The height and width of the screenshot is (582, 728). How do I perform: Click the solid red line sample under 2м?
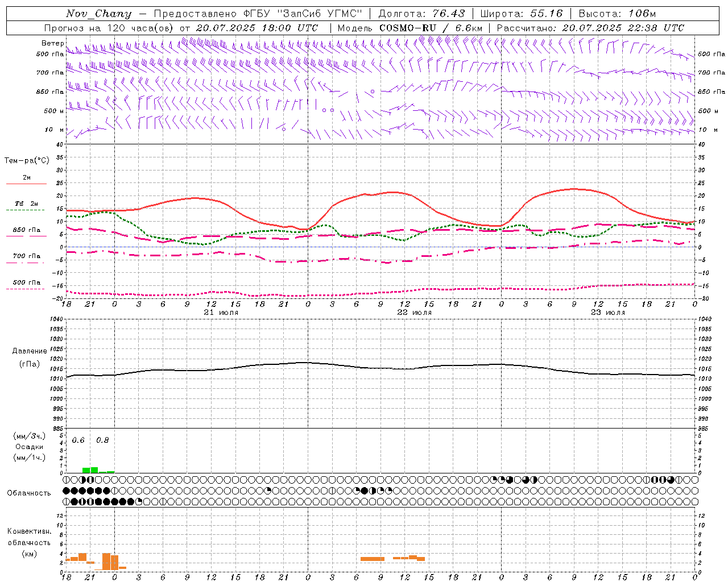point(26,184)
